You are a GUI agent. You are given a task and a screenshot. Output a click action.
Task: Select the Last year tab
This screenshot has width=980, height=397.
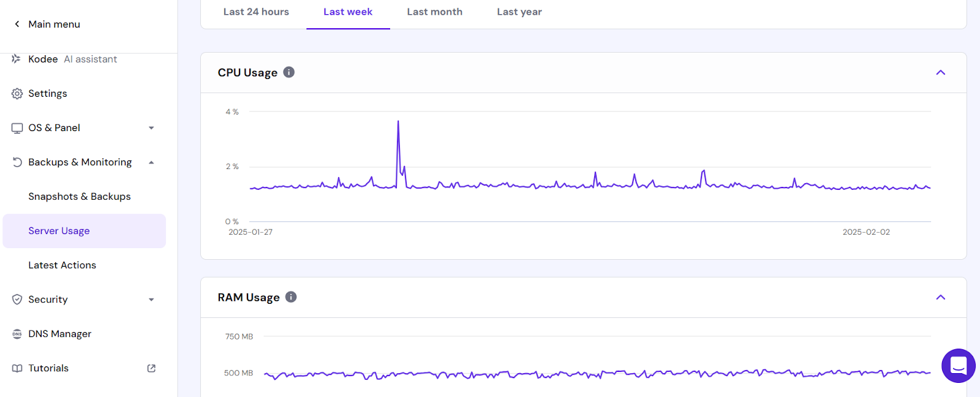[x=519, y=12]
